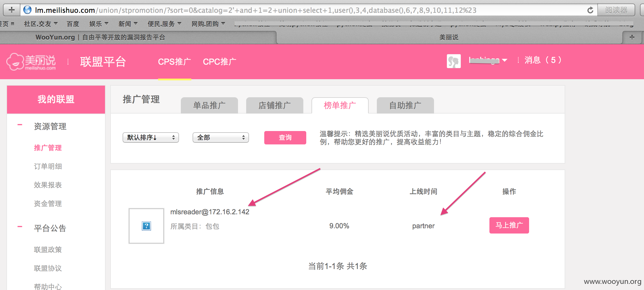Expand the 新闻 bookmarks folder
This screenshot has height=290, width=644.
128,24
